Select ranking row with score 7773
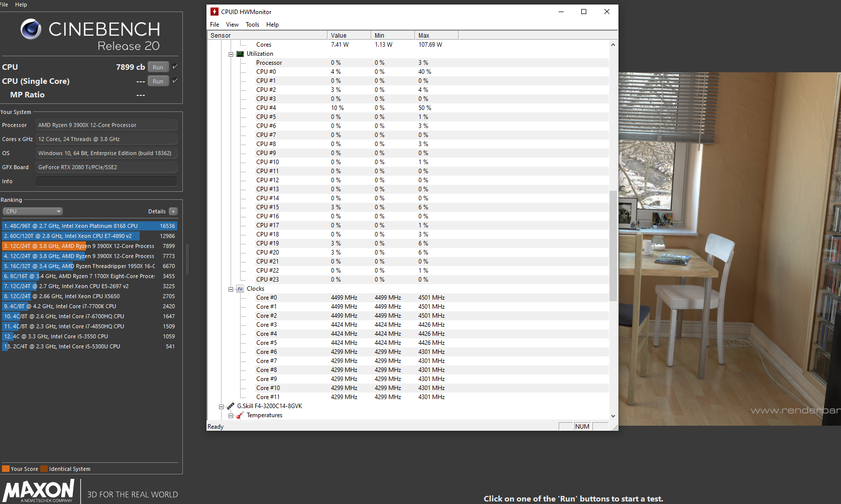Screen dimensions: 841x504 tap(89, 256)
